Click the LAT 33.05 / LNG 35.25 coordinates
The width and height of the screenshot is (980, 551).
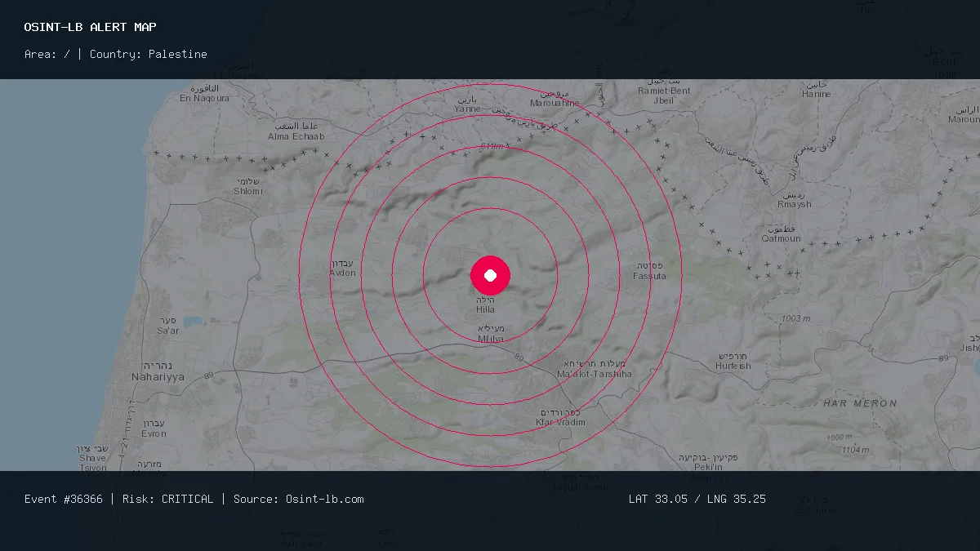coord(697,499)
